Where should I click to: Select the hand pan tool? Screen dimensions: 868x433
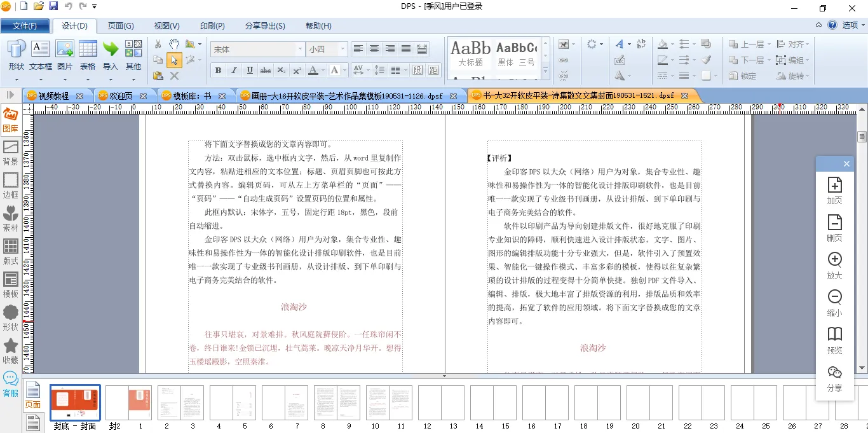(x=174, y=44)
